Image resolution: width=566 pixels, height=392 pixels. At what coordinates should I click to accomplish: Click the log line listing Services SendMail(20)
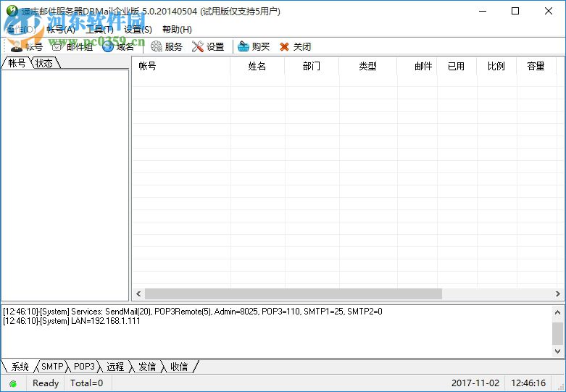[x=193, y=311]
